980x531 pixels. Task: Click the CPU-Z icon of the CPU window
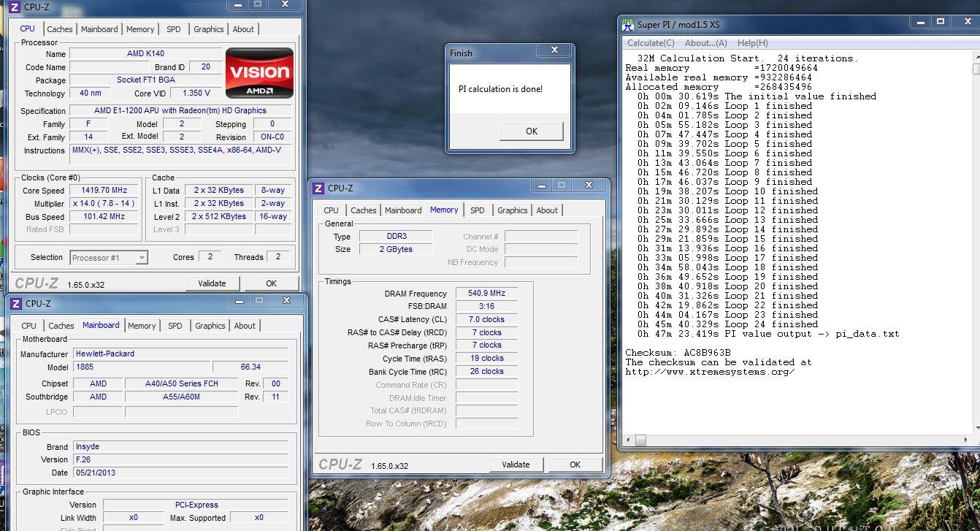[14, 7]
